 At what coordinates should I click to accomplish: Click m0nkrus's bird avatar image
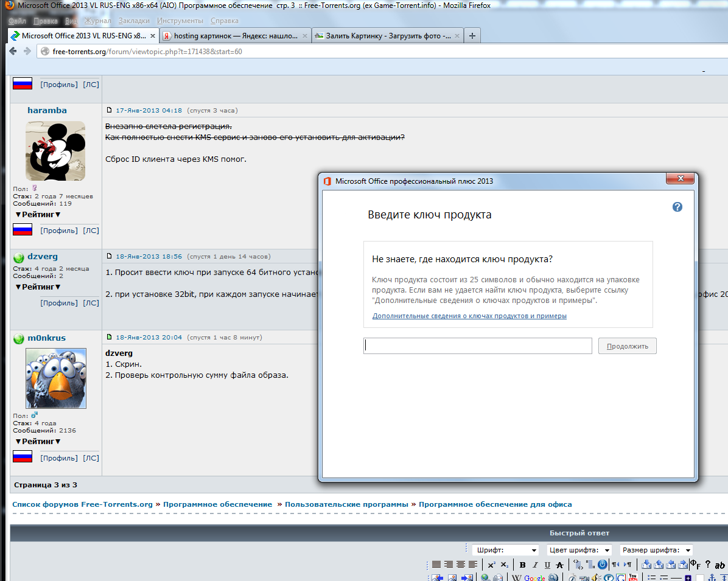[x=56, y=378]
